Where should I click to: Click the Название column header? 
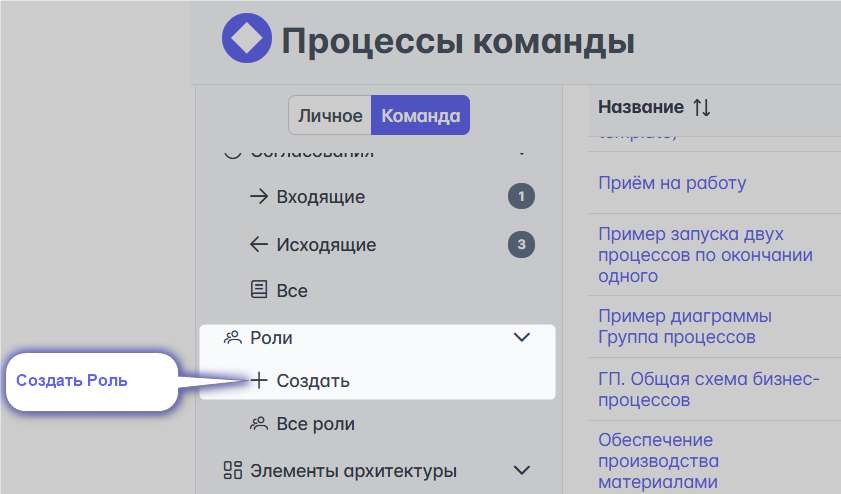(x=641, y=107)
